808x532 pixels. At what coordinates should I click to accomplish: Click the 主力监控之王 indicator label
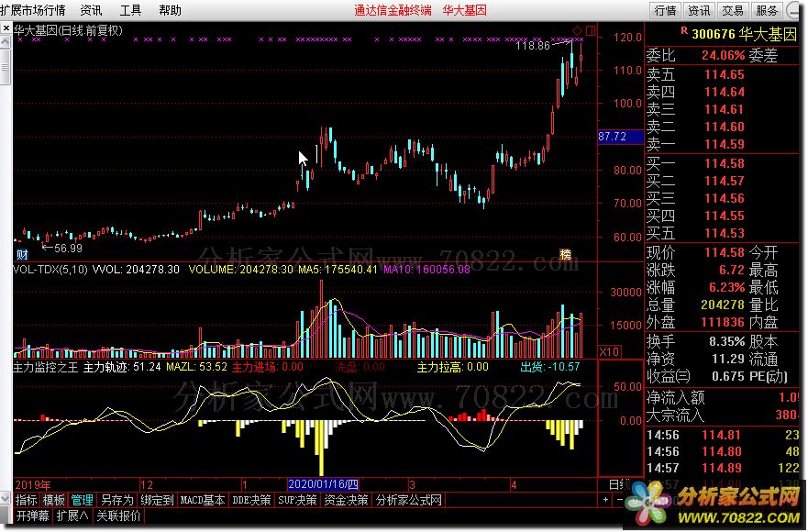[45, 367]
